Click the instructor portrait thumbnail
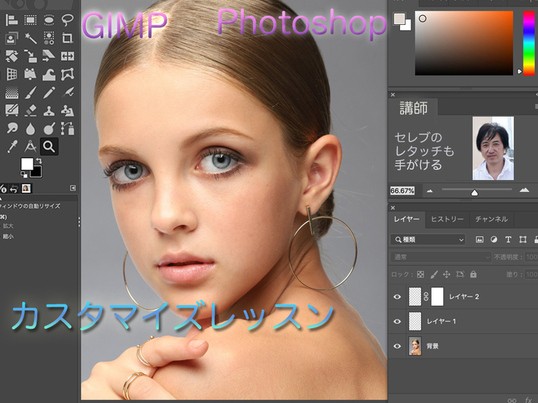The width and height of the screenshot is (538, 403). coord(493,148)
